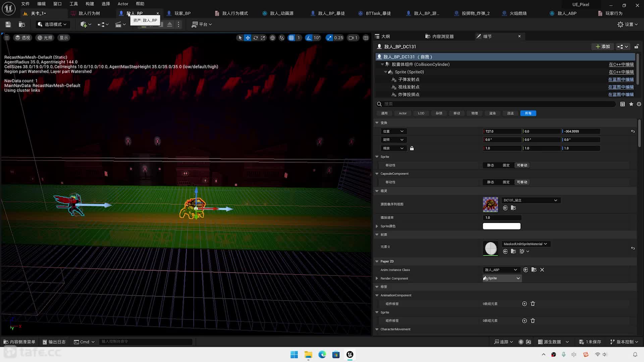Activate the translate move gizmo tool
The width and height of the screenshot is (644, 362).
[x=248, y=38]
